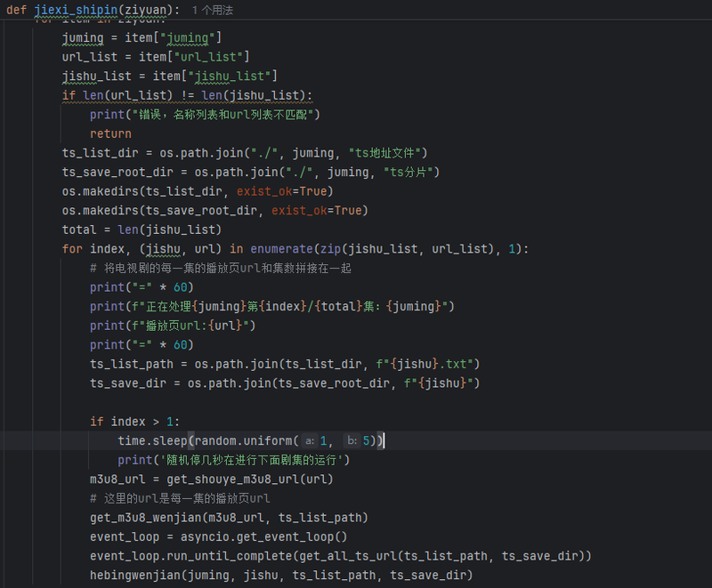Click the "a:" parameter inlay hint

pyautogui.click(x=310, y=441)
